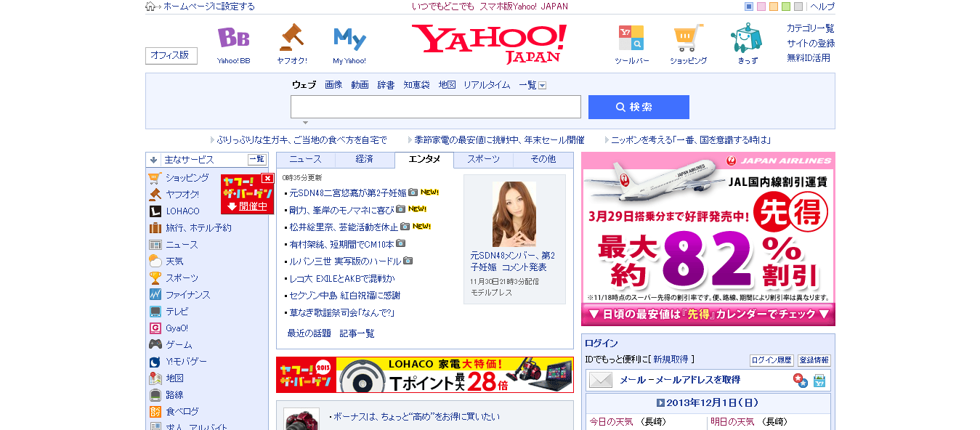
Task: Open the Yahoo! BB icon
Action: 233,38
